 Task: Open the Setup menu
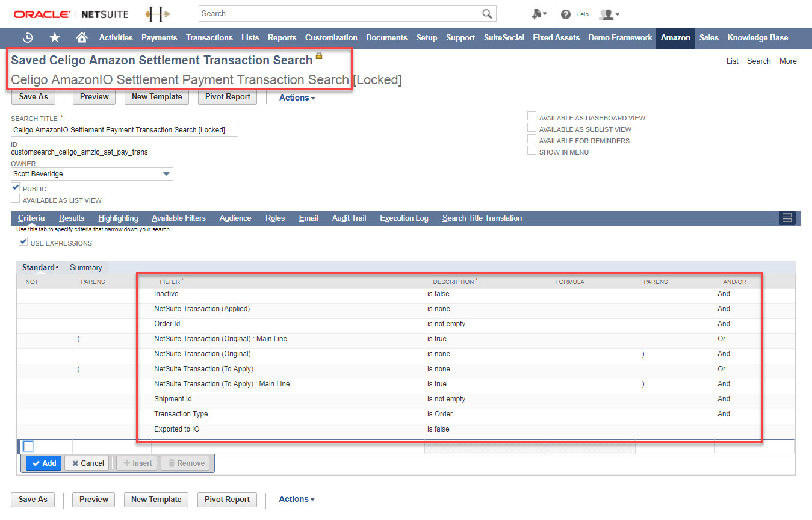427,37
